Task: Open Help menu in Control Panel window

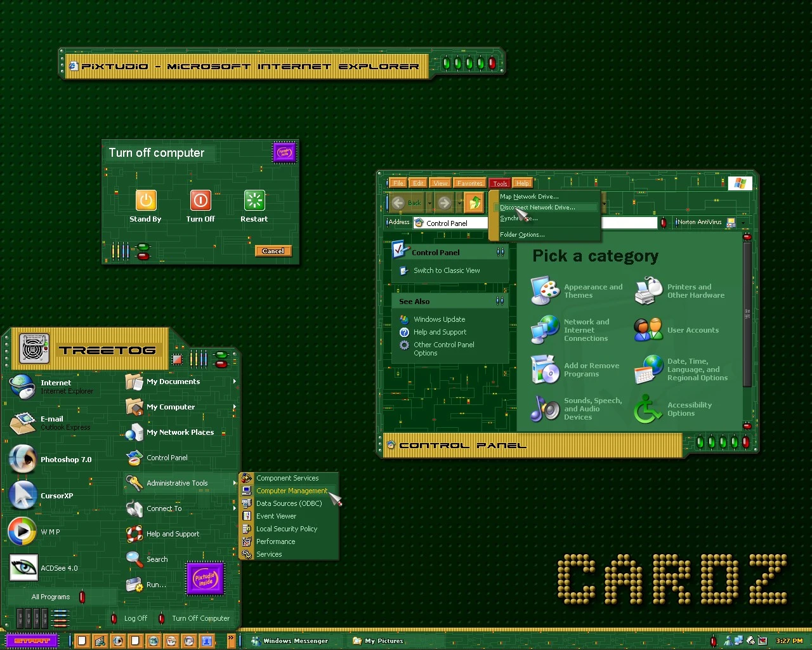Action: click(x=522, y=183)
